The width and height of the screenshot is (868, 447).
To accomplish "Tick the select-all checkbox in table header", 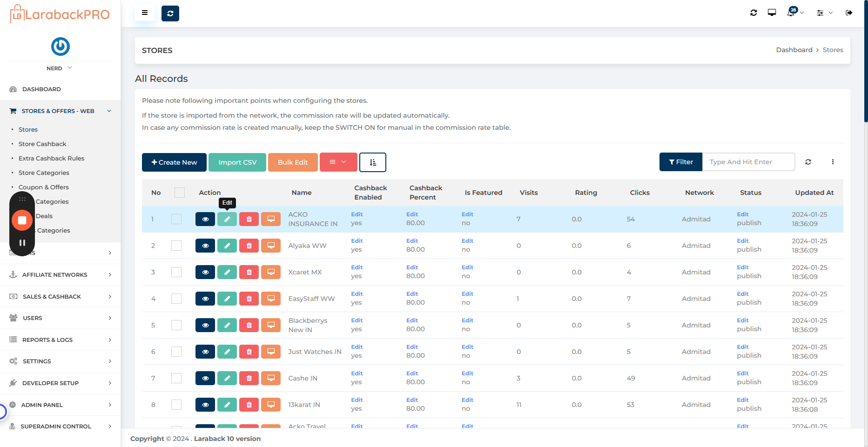I will (x=180, y=193).
